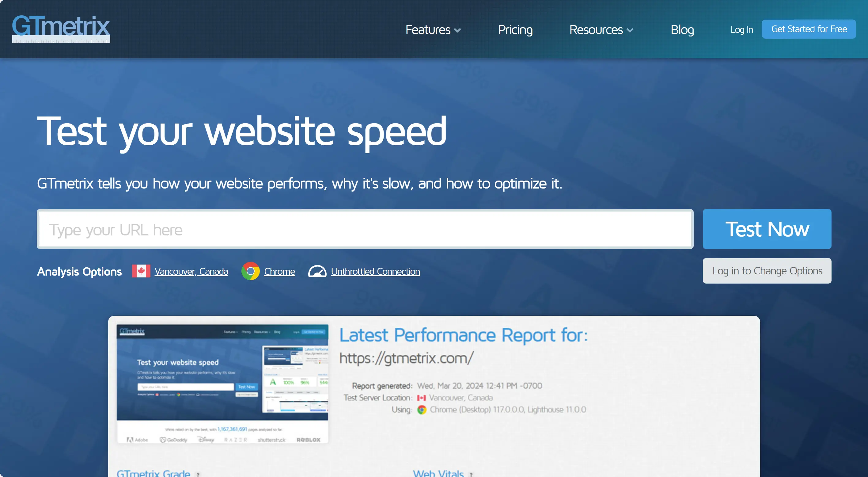868x477 pixels.
Task: Click the Canada flag beside Test Server Location
Action: coord(421,398)
